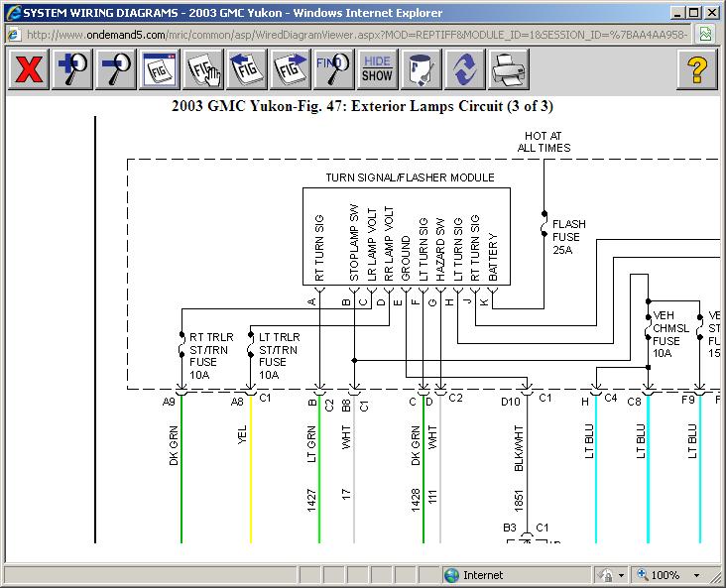Viewport: 726px width, 588px height.
Task: Click the wire number 1851
Action: pos(519,501)
